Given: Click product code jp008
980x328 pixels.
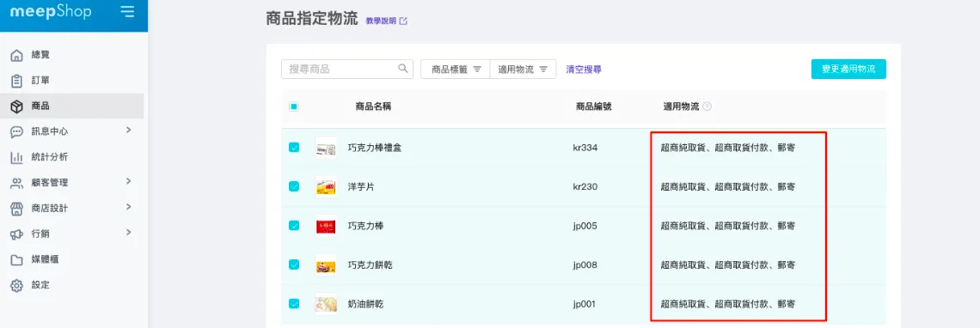Looking at the screenshot, I should (x=585, y=265).
